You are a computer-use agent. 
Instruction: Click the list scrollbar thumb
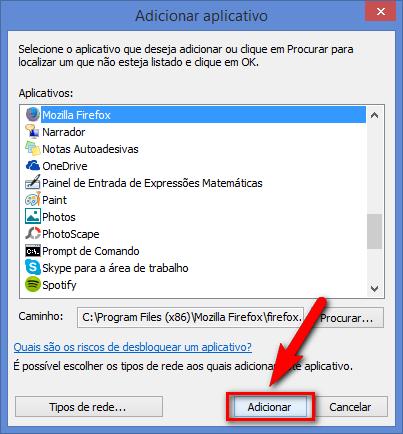click(x=374, y=231)
